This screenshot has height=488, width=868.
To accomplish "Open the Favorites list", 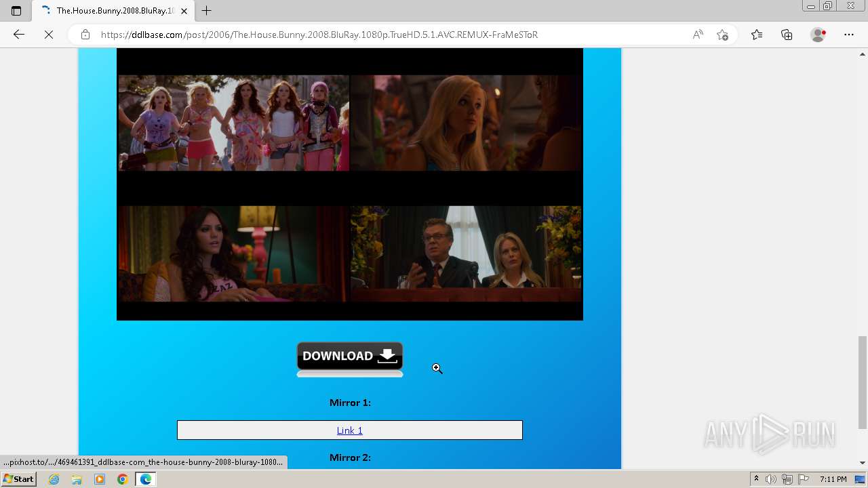I will pyautogui.click(x=757, y=35).
